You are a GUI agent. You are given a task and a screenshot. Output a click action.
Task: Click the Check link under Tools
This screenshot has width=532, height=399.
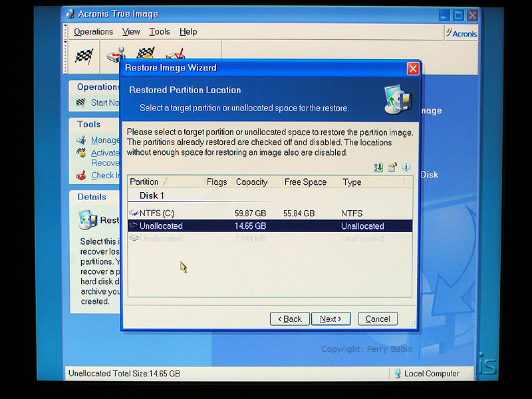pyautogui.click(x=106, y=176)
